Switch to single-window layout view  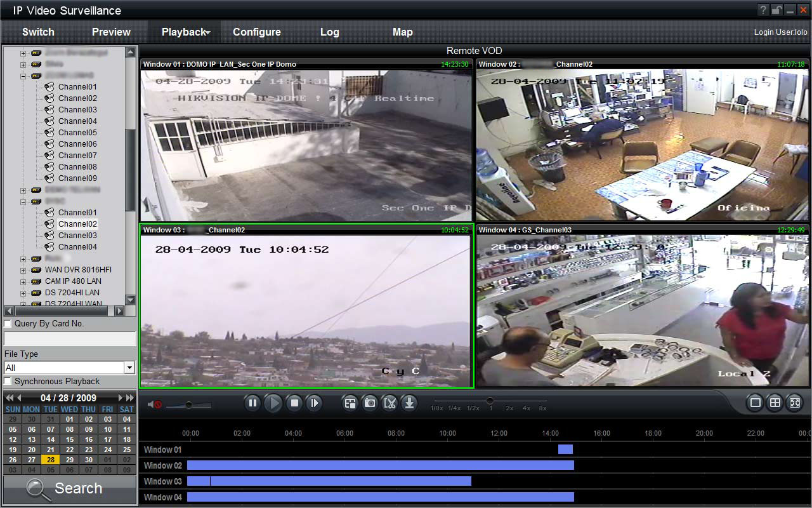tap(755, 403)
